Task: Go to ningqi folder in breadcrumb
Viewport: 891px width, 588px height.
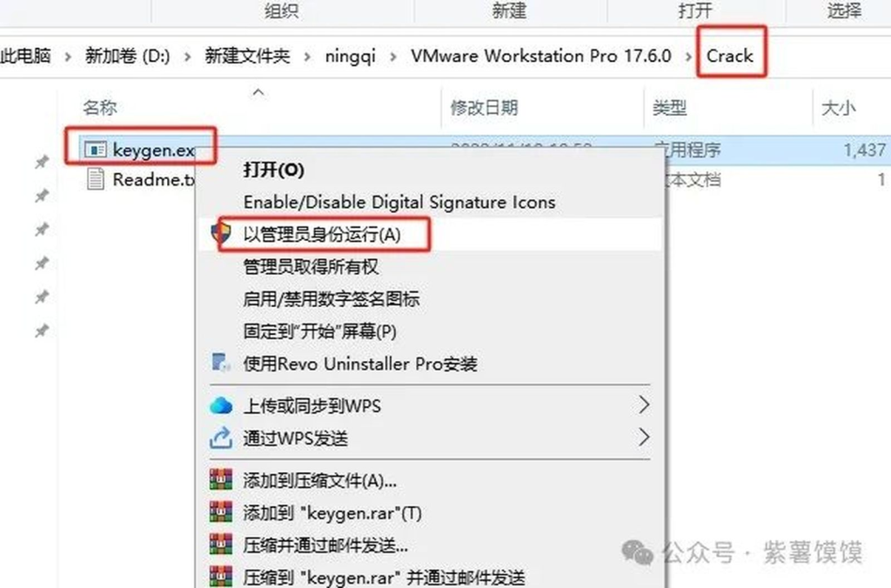Action: [x=350, y=56]
